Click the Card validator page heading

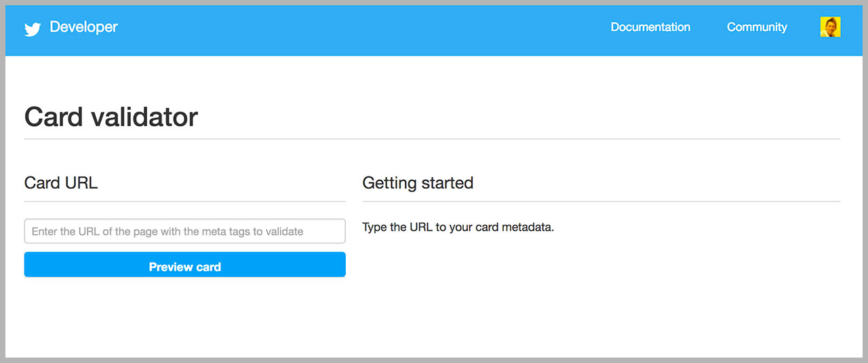point(111,117)
